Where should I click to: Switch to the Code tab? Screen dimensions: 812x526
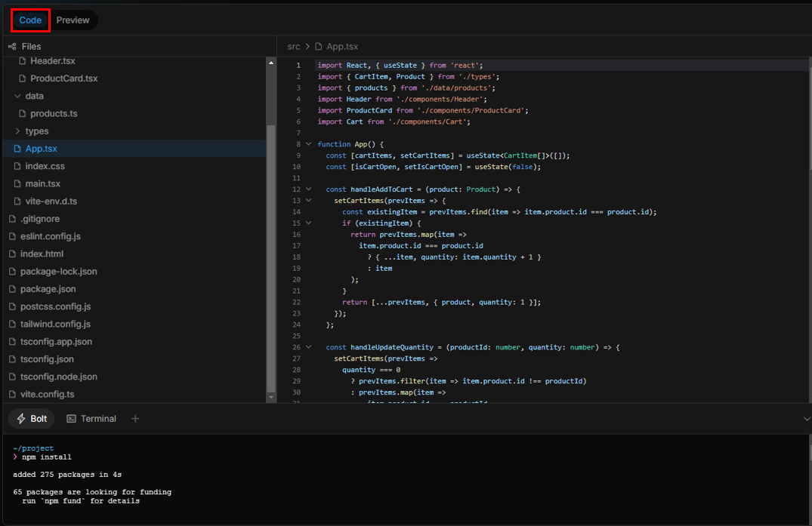30,20
